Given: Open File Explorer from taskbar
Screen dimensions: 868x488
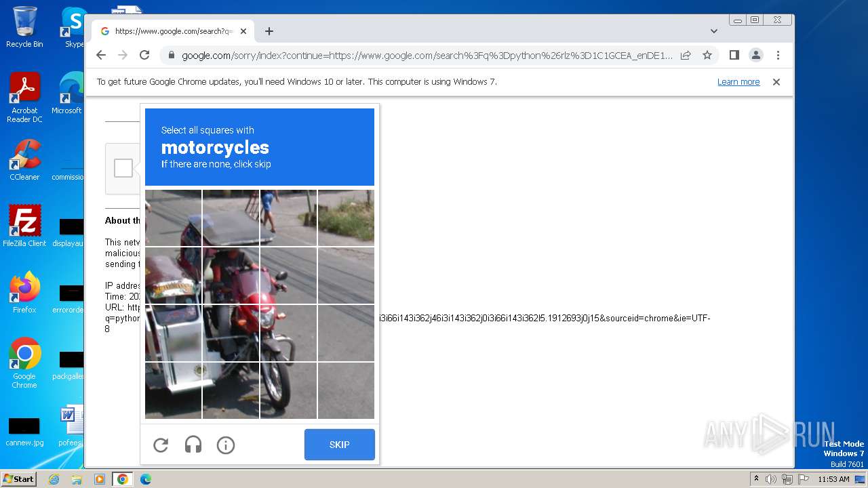Looking at the screenshot, I should click(x=77, y=479).
